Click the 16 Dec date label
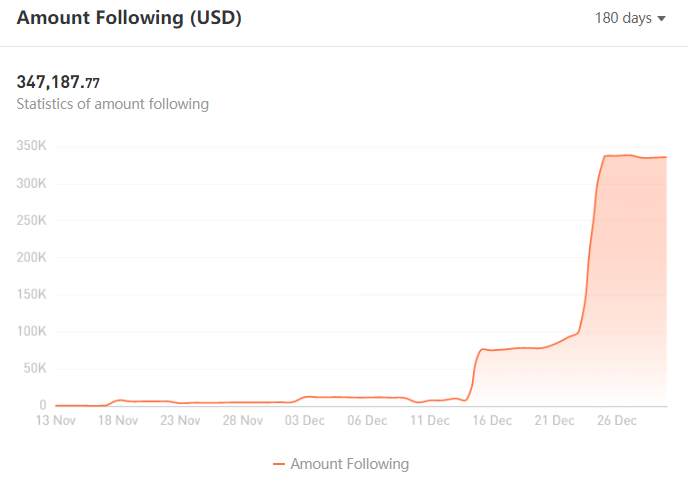The height and width of the screenshot is (481, 688). click(x=492, y=420)
